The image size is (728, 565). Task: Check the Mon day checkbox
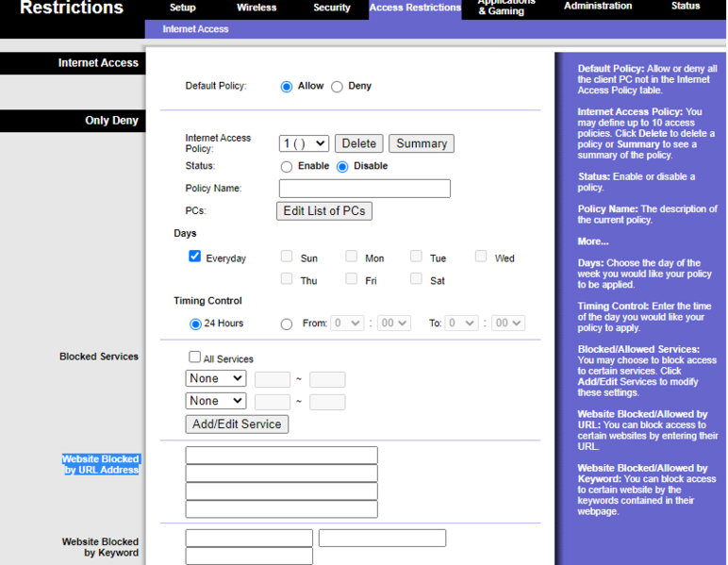(x=352, y=257)
